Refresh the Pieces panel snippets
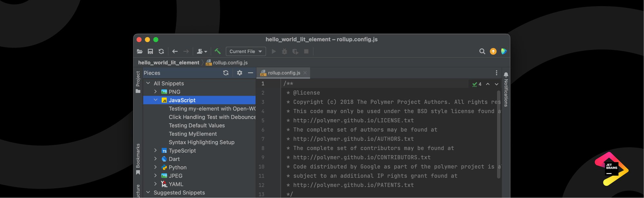This screenshot has width=644, height=198. click(226, 73)
